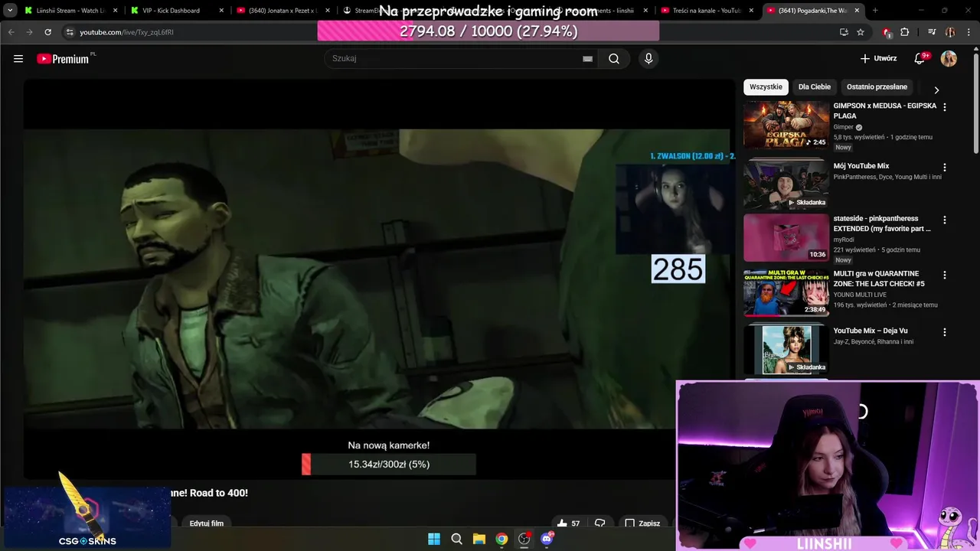The height and width of the screenshot is (551, 980).
Task: Open the Chrome three-dot menu
Action: [967, 32]
